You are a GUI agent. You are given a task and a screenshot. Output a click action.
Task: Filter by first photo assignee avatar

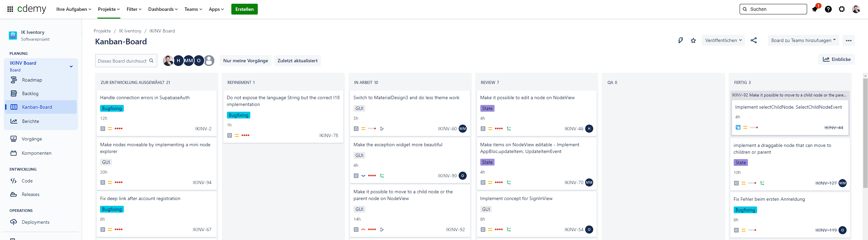168,61
